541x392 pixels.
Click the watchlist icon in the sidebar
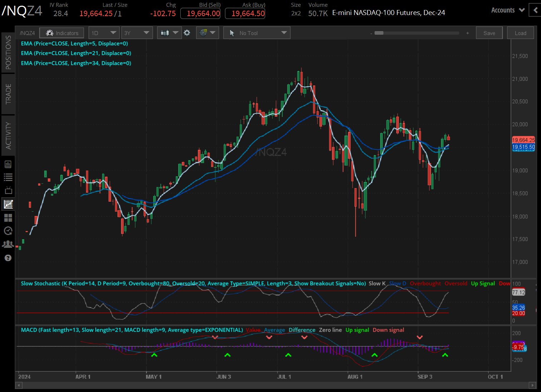[8, 177]
